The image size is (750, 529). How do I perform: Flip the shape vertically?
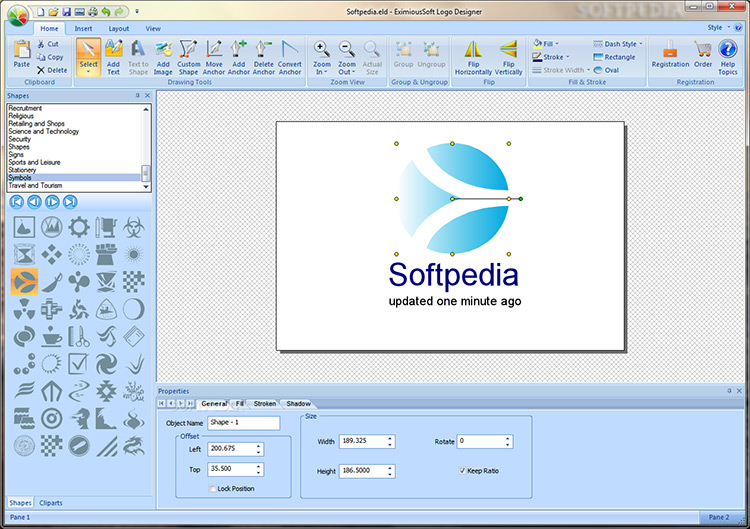point(508,57)
